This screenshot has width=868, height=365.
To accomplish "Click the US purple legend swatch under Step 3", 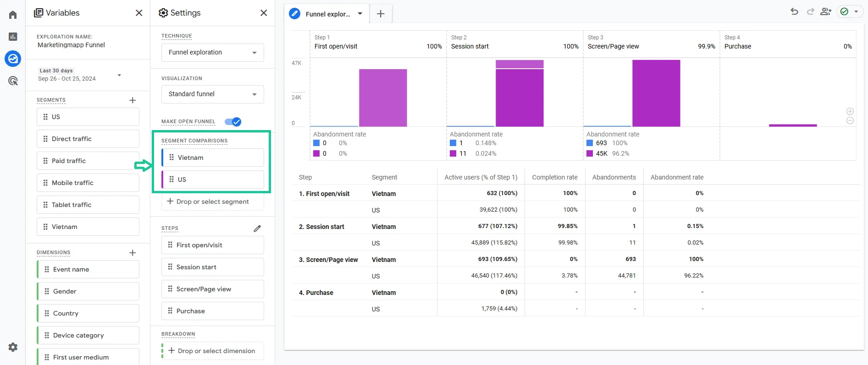I will coord(590,153).
